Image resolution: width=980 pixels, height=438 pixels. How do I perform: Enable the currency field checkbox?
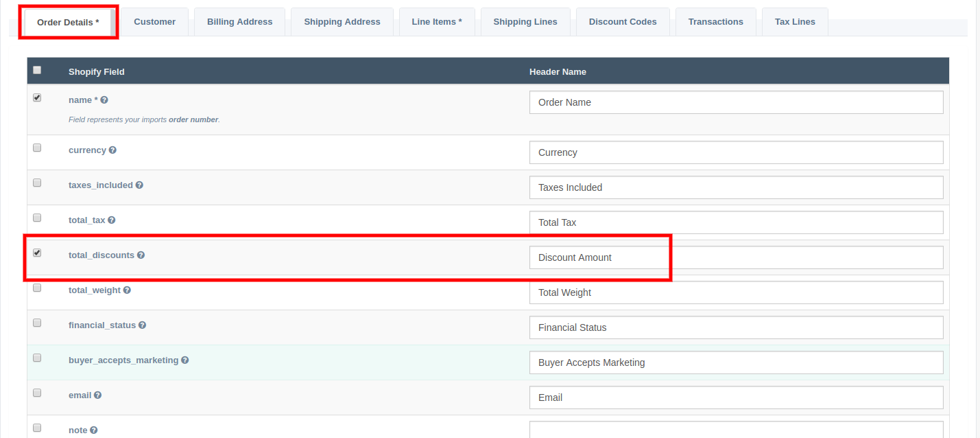(x=37, y=148)
